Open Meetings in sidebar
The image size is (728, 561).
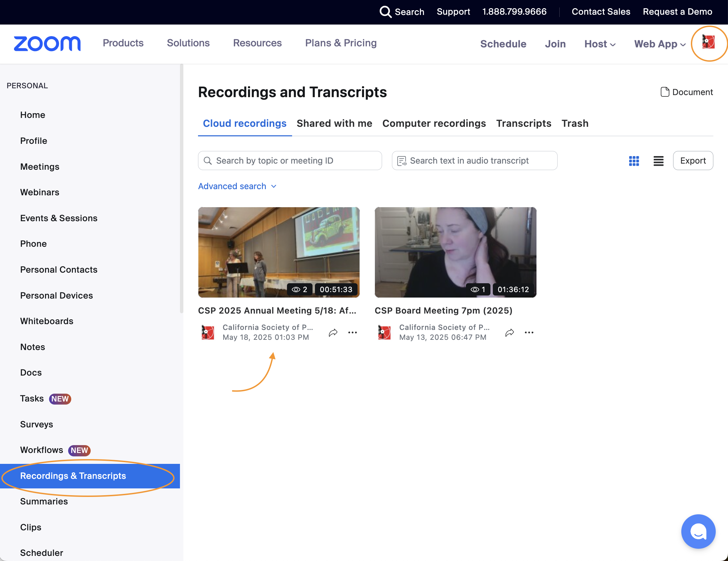(x=40, y=167)
